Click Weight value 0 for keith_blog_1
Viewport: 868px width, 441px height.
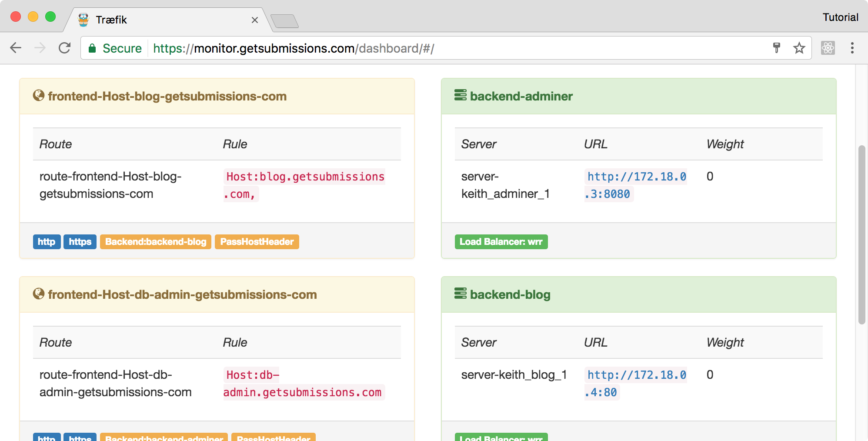(710, 374)
